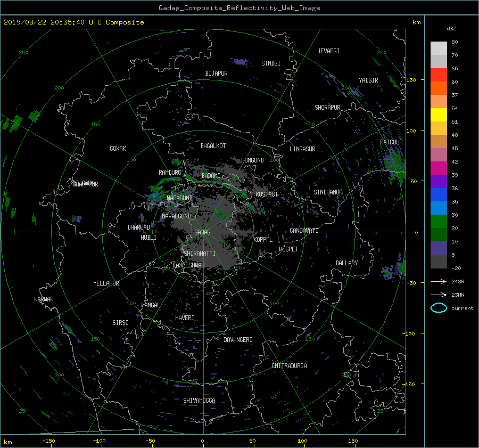Click the SINDHANUR city label
This screenshot has height=448, width=479.
(x=328, y=192)
